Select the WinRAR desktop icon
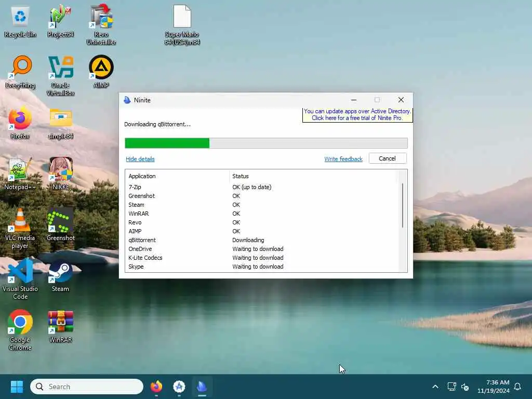The width and height of the screenshot is (532, 399). coord(60,326)
